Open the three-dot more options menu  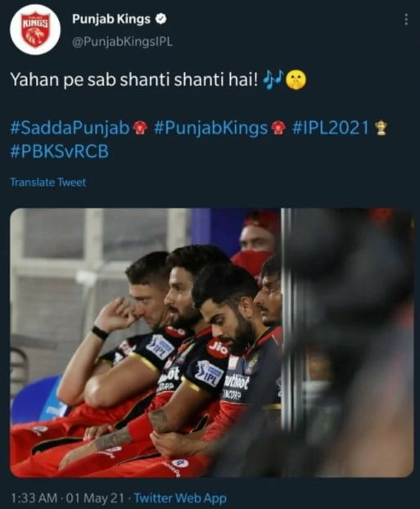[406, 20]
